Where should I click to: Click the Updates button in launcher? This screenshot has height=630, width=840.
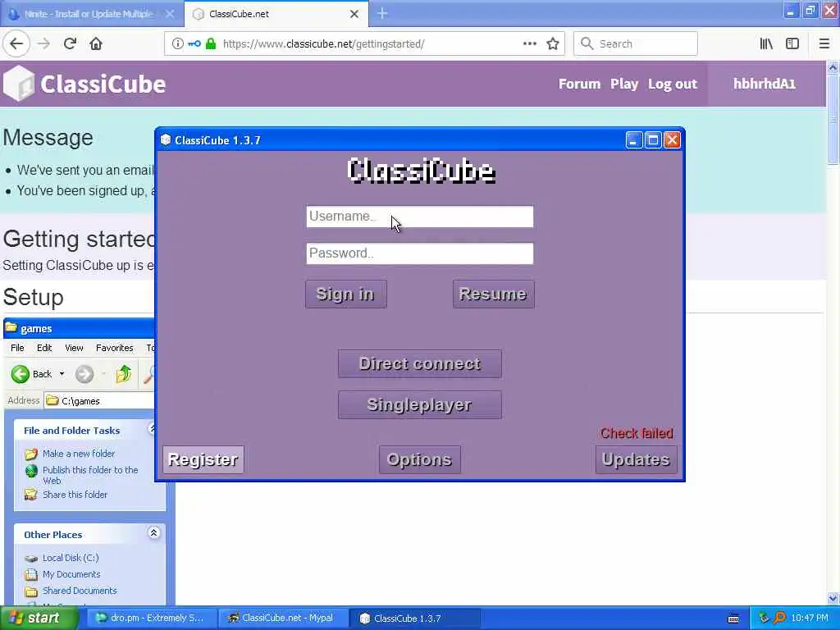(x=637, y=459)
